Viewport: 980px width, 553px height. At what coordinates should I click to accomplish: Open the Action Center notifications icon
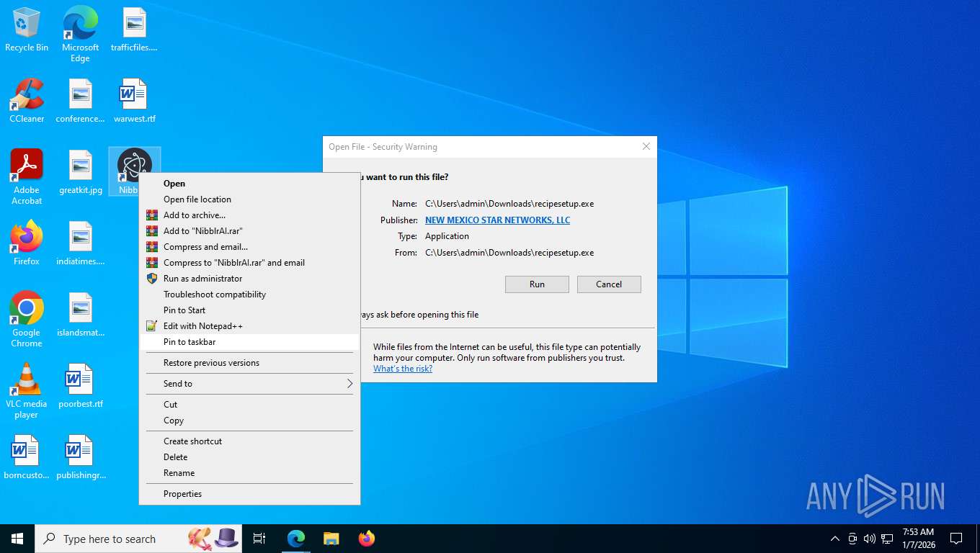point(956,539)
